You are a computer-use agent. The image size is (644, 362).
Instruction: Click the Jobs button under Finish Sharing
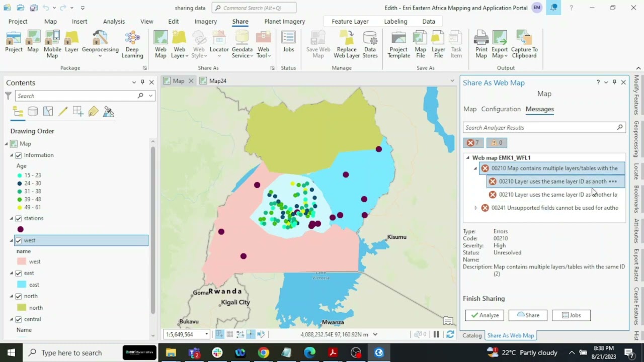[x=571, y=315]
